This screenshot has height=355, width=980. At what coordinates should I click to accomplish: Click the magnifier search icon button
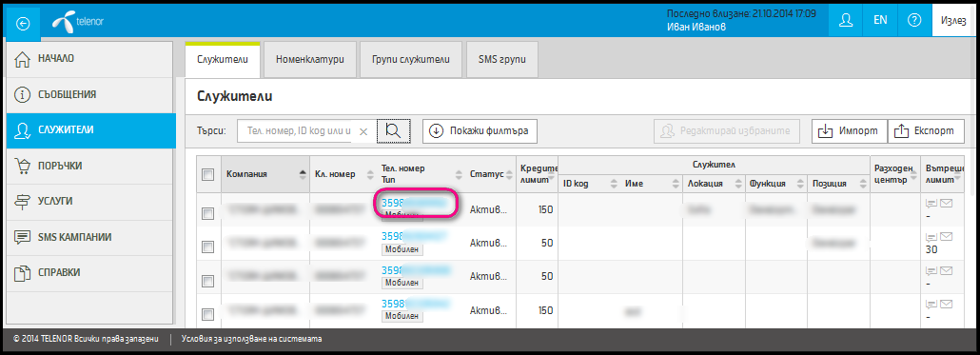(x=394, y=130)
